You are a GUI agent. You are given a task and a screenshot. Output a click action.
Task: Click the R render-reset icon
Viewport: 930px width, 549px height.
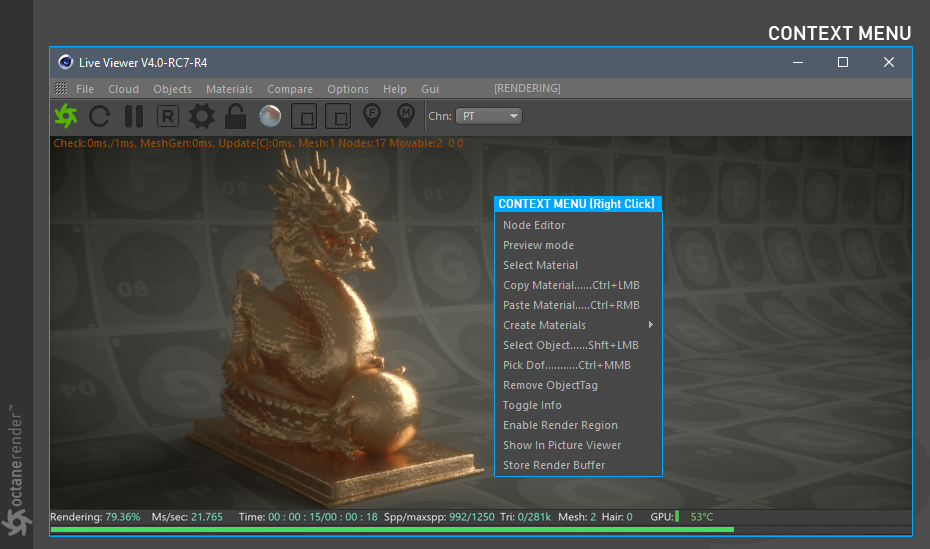[x=168, y=116]
